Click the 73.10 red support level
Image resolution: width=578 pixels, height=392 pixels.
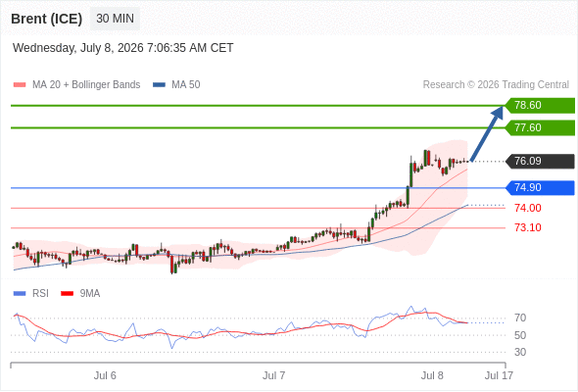pyautogui.click(x=528, y=227)
